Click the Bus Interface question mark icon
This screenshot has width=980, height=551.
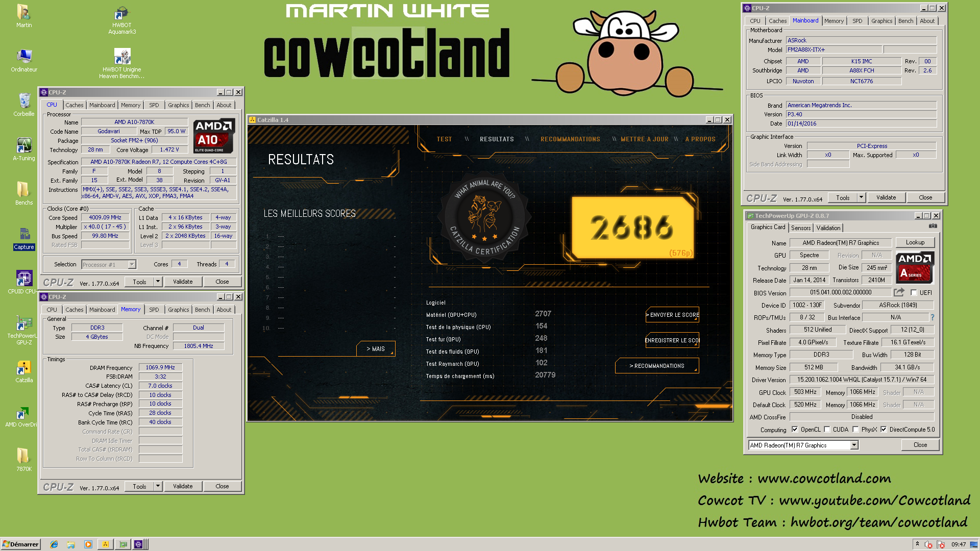[932, 317]
